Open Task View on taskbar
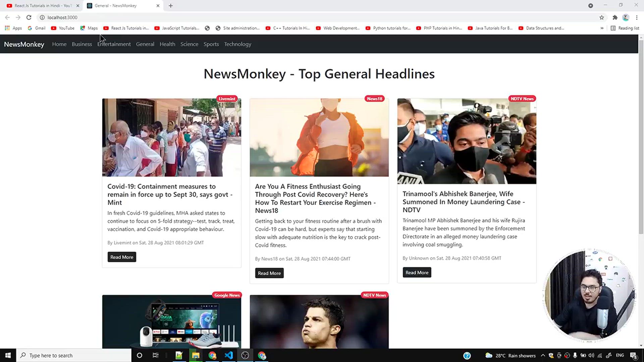The image size is (644, 362). tap(156, 355)
